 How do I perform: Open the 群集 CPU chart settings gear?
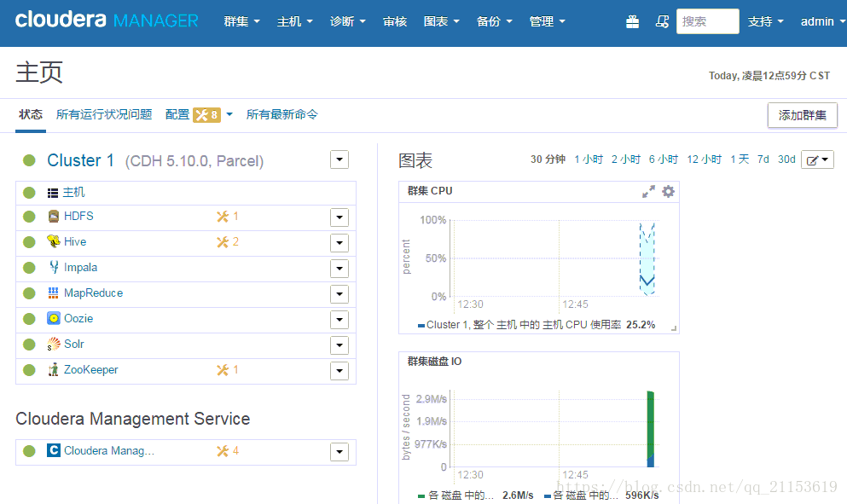(x=668, y=192)
